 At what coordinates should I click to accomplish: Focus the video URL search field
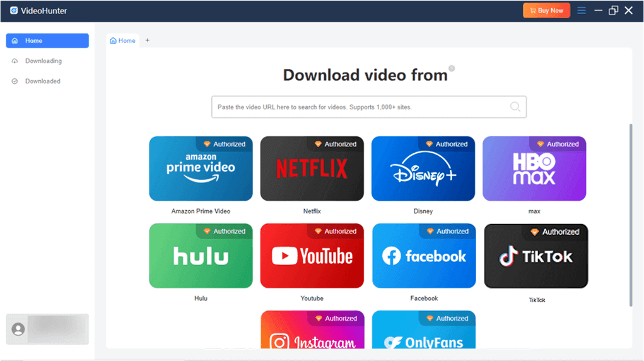click(x=369, y=107)
